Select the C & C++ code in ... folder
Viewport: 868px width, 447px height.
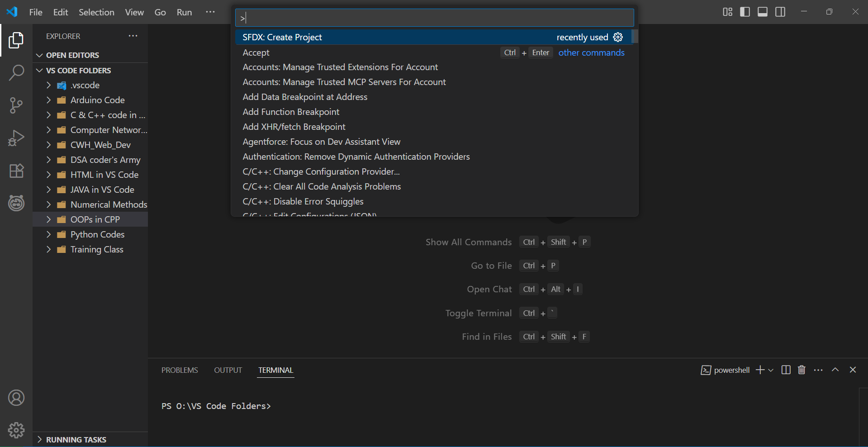tap(90, 115)
